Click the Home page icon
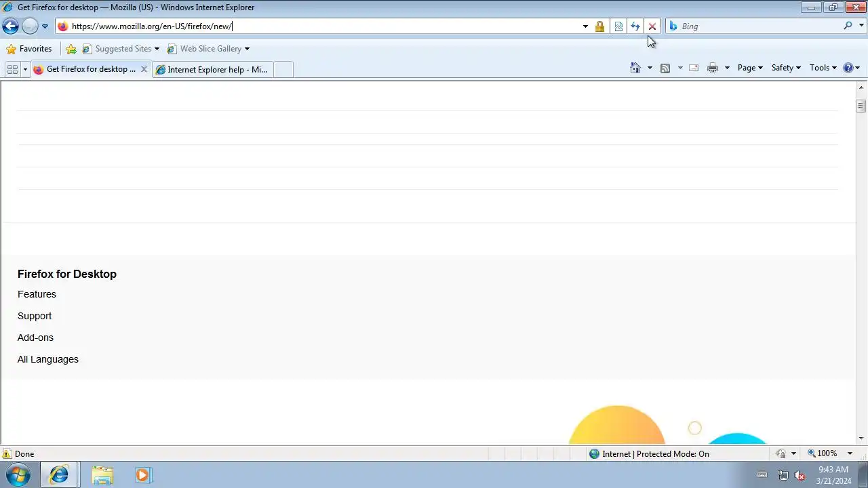This screenshot has height=488, width=868. tap(635, 68)
